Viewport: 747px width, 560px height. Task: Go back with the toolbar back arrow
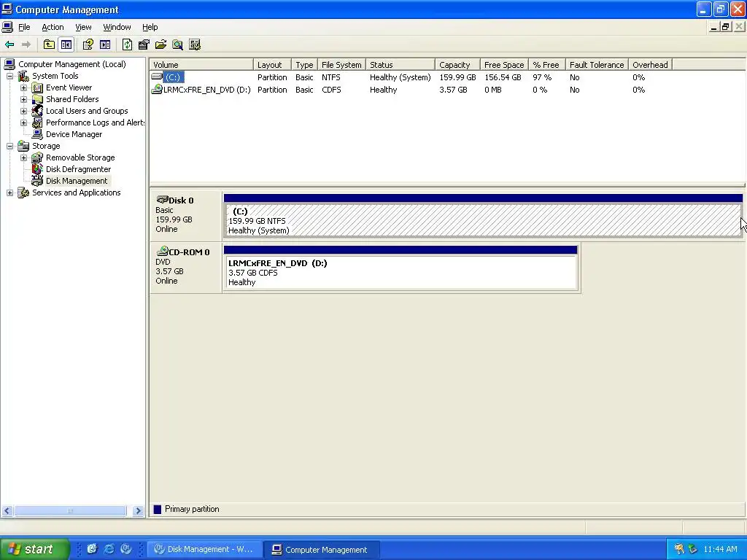9,44
